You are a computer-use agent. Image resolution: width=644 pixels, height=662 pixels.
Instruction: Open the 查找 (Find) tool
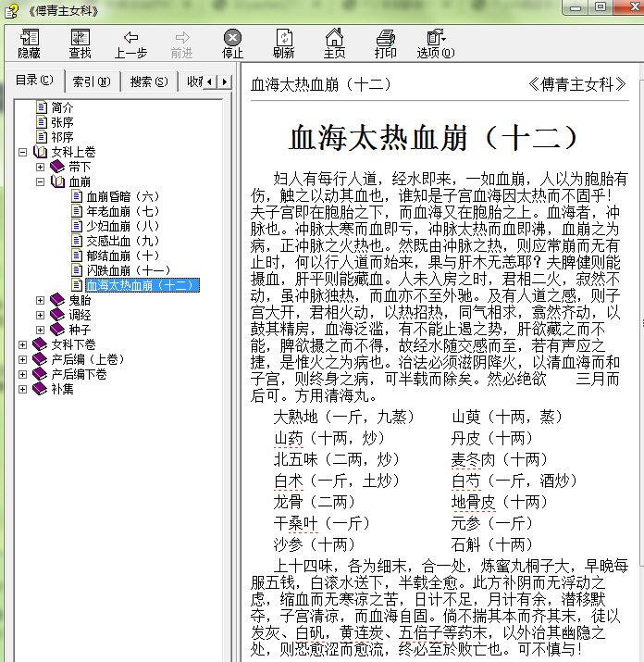click(80, 43)
